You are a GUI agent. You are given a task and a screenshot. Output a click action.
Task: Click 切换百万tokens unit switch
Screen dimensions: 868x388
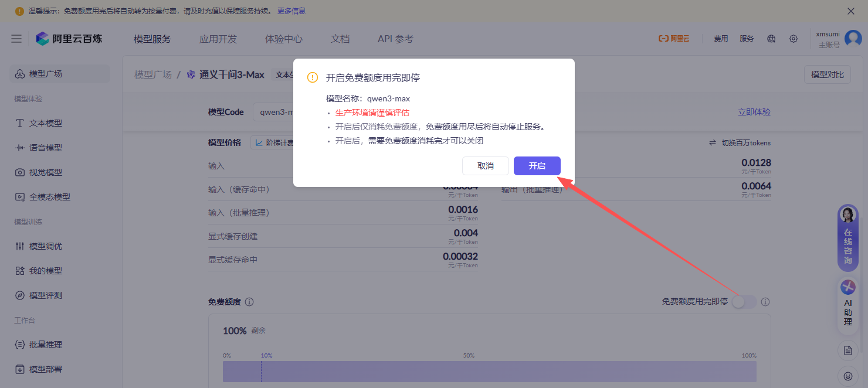[740, 143]
